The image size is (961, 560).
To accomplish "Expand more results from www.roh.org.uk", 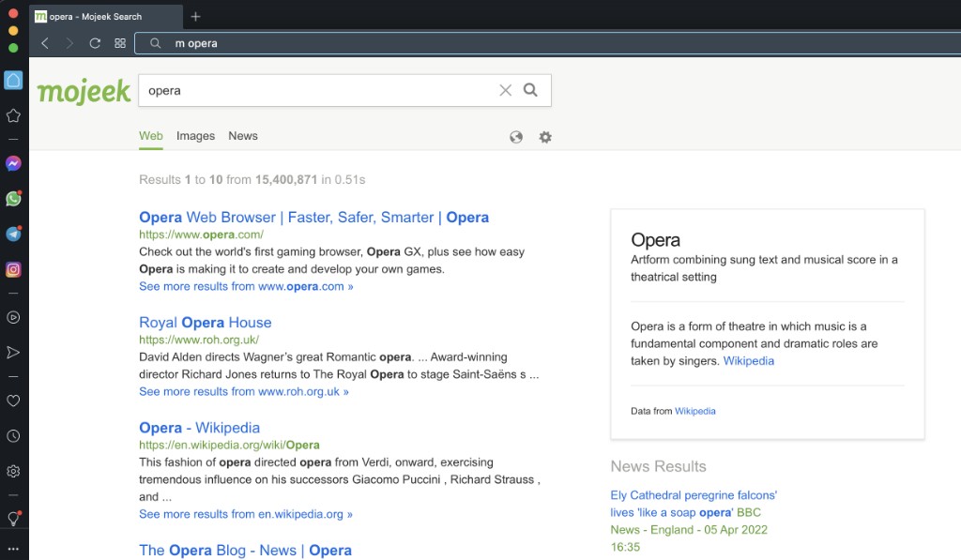I will (244, 391).
